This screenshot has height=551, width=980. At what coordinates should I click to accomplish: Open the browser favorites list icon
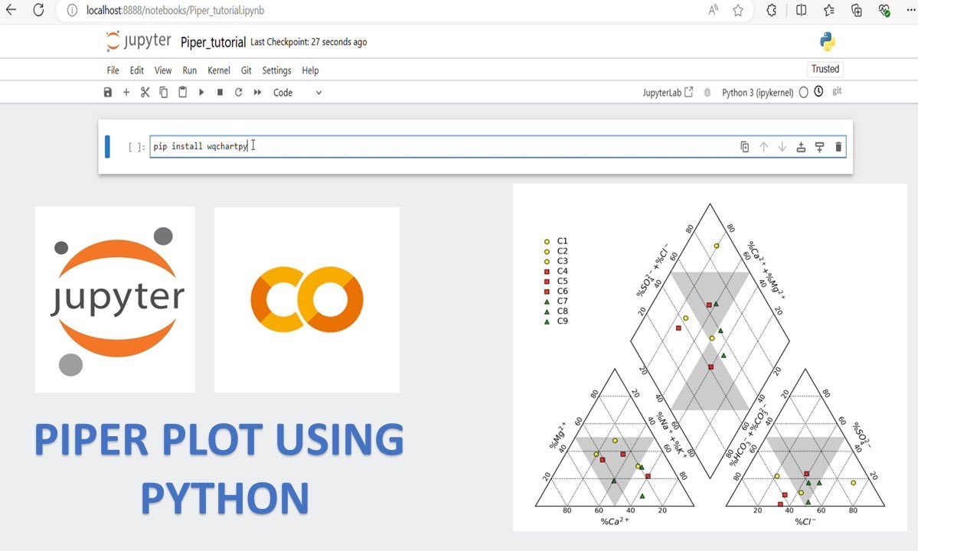tap(829, 11)
